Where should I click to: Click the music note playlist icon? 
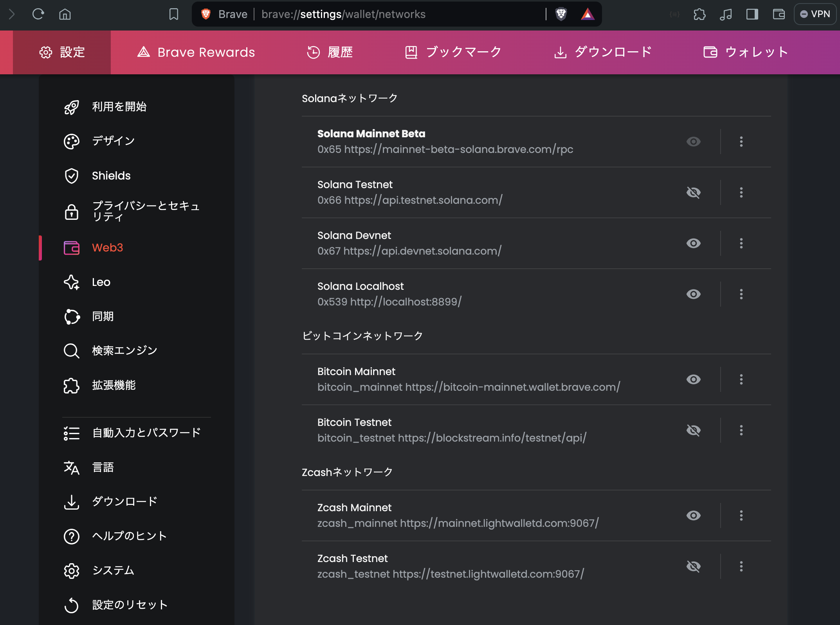coord(726,14)
